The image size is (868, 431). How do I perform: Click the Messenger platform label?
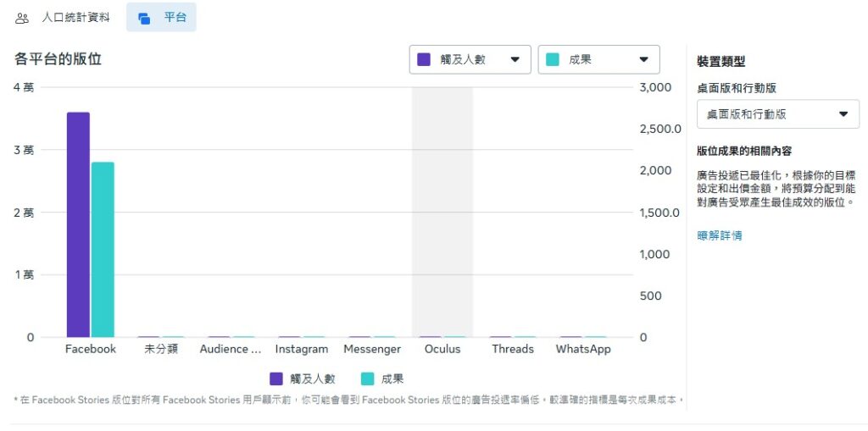pyautogui.click(x=371, y=349)
